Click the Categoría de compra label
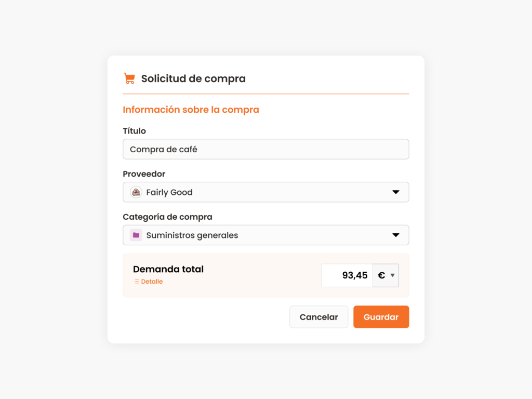Screen dimensions: 532x399 (167, 217)
